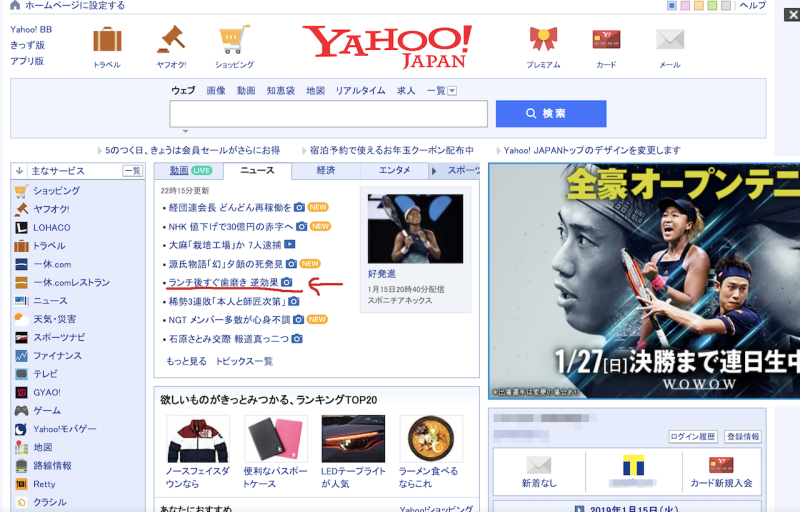800x512 pixels.
Task: Click the home icon to set homepage
Action: [x=15, y=6]
